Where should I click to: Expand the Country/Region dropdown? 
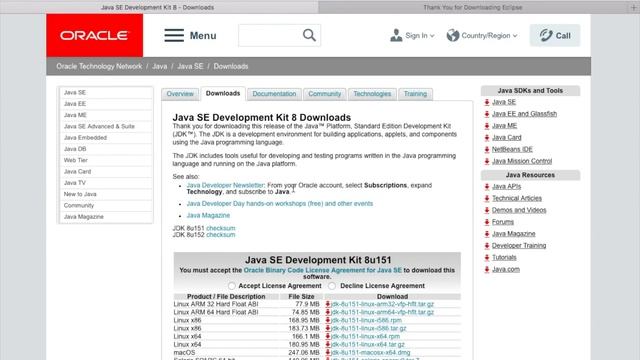click(515, 36)
